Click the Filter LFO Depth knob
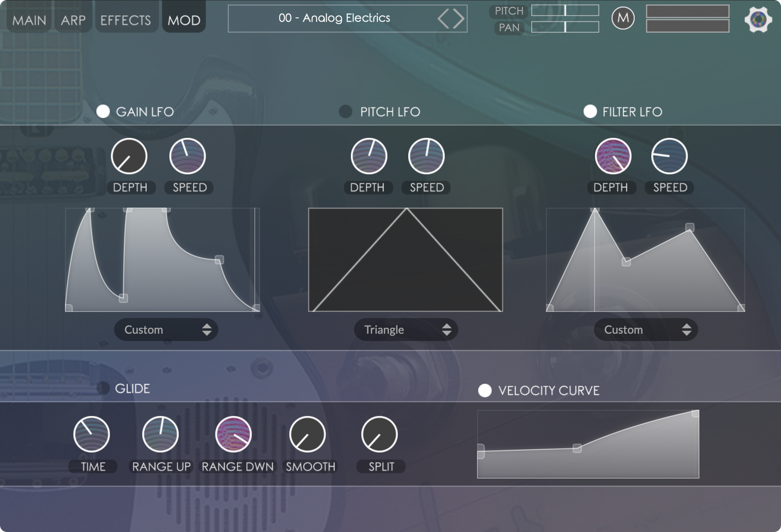 [x=611, y=158]
